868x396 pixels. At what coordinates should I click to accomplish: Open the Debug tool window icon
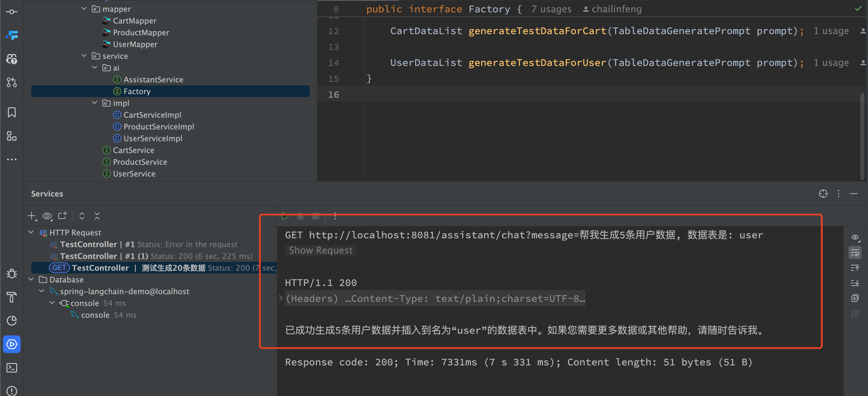pyautogui.click(x=12, y=273)
